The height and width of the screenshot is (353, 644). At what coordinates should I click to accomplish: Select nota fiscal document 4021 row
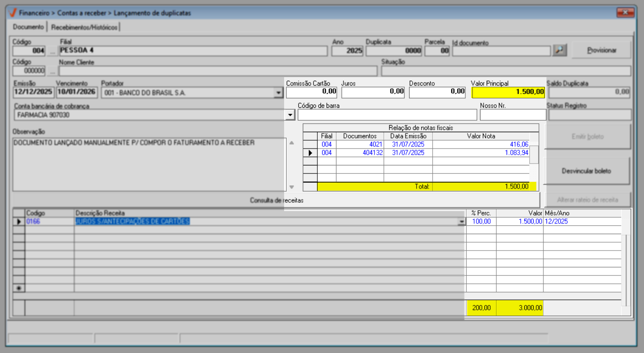point(360,145)
